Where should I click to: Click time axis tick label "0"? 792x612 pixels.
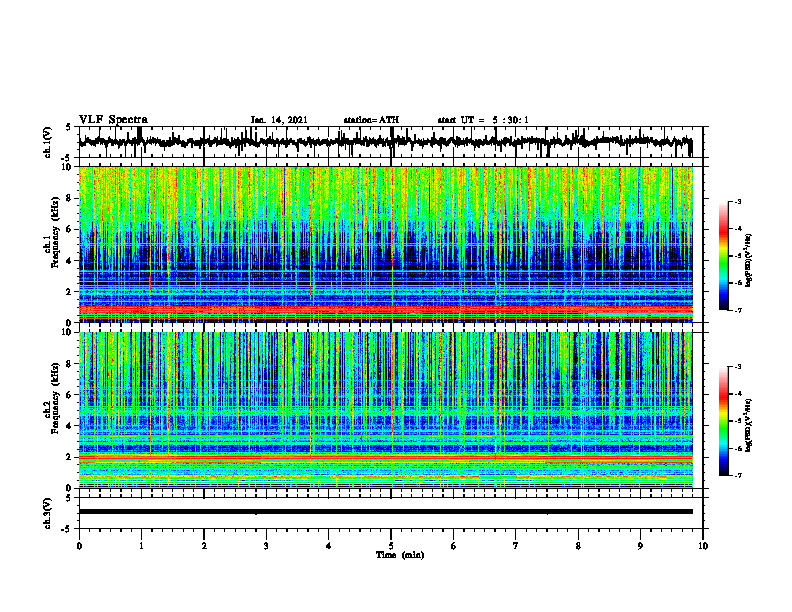(79, 546)
